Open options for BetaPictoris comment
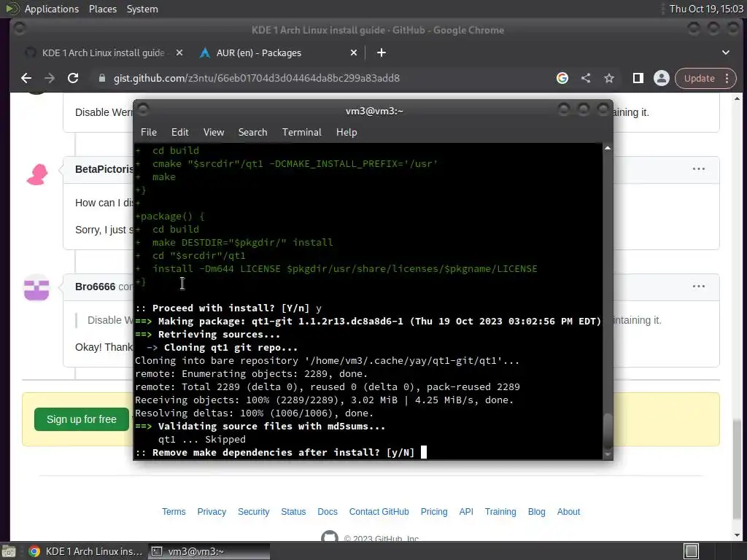Screen dimensions: 747x560 point(698,169)
